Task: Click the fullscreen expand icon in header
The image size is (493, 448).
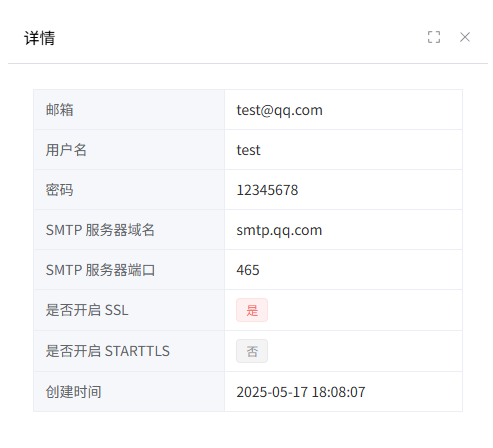Action: 434,37
